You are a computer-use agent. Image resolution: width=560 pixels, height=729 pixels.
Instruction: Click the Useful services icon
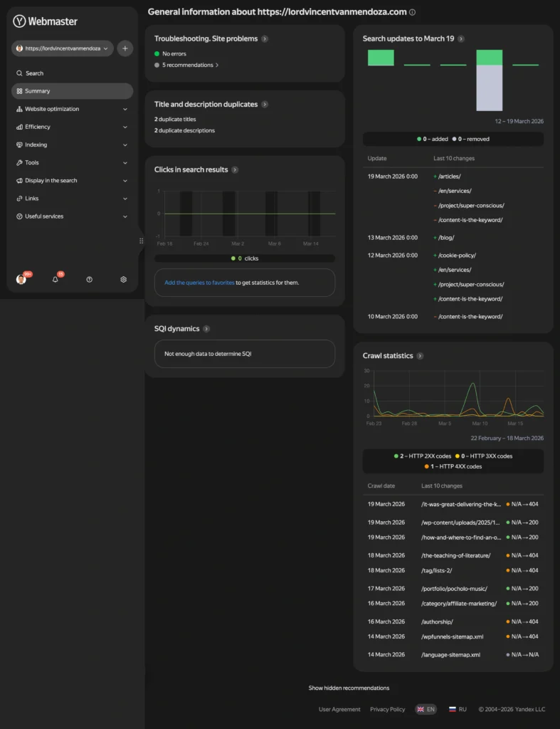(19, 216)
